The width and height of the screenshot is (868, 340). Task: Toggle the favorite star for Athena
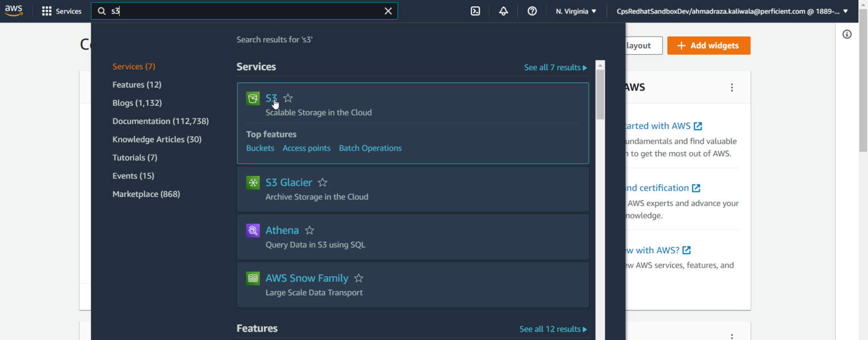[x=309, y=230]
